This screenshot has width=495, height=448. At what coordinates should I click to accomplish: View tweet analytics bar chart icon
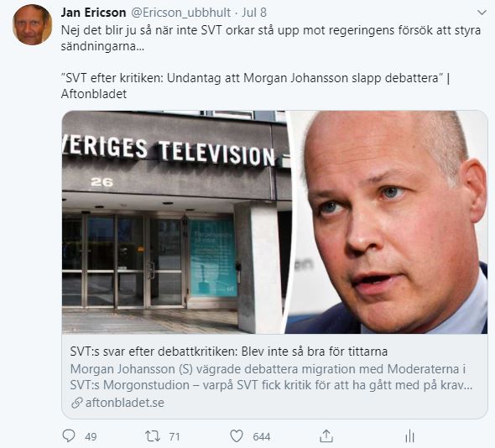409,437
